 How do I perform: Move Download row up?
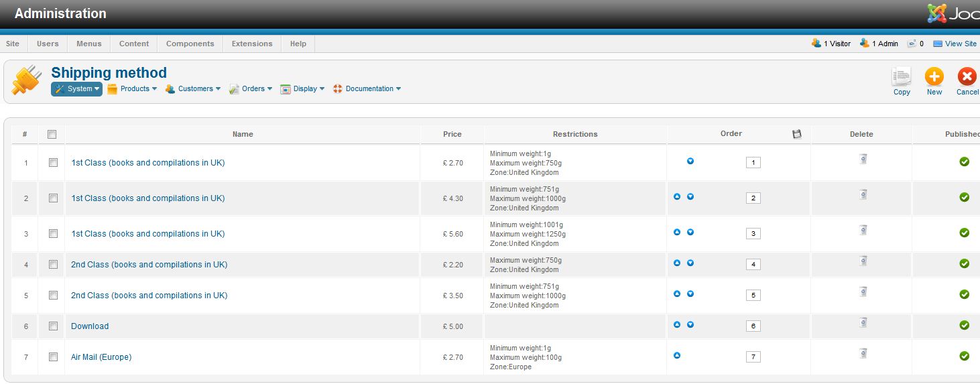coord(677,324)
